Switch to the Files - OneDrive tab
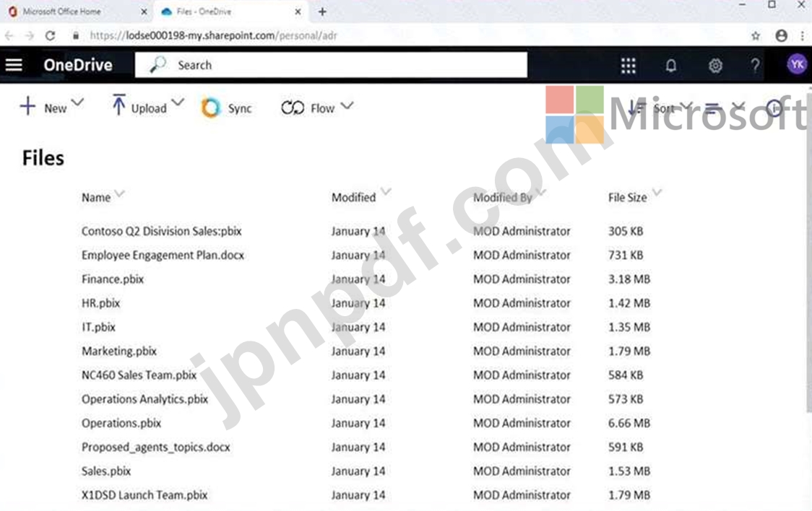The width and height of the screenshot is (812, 511). [x=231, y=12]
